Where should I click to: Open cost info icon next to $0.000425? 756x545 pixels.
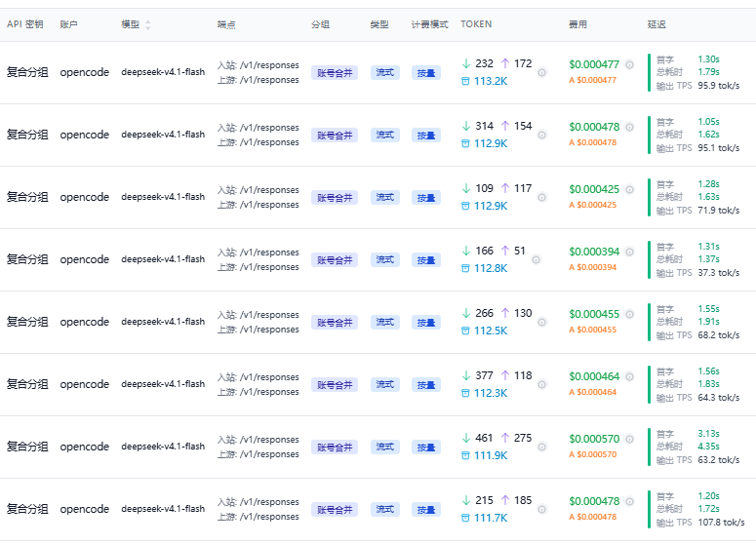pos(630,189)
